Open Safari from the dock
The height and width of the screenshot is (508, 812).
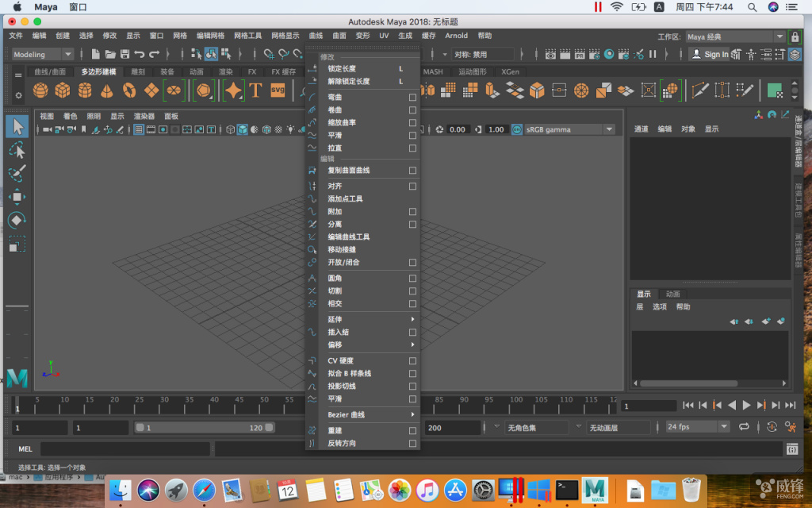204,490
